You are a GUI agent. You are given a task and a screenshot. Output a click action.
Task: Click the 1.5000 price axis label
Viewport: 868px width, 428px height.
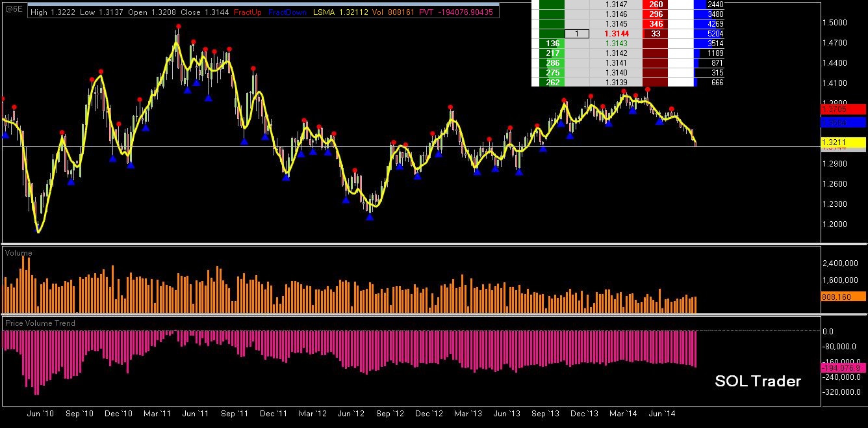(x=835, y=23)
